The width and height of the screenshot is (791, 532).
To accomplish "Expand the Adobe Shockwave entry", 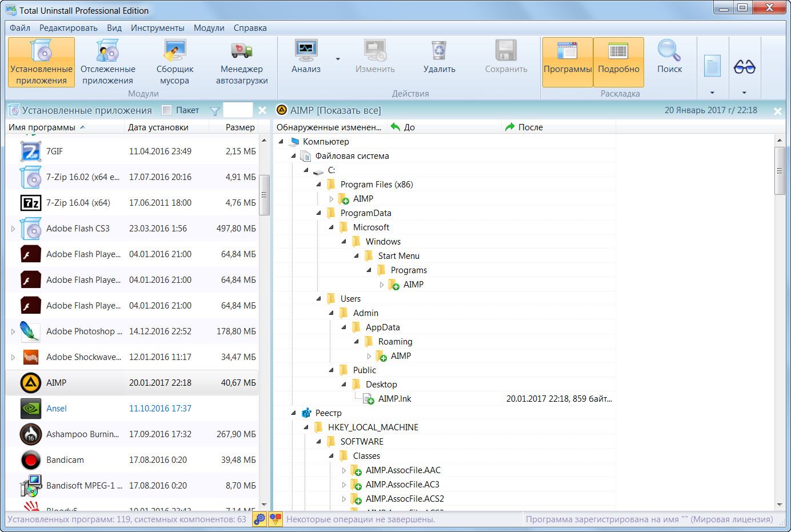I will [x=13, y=357].
